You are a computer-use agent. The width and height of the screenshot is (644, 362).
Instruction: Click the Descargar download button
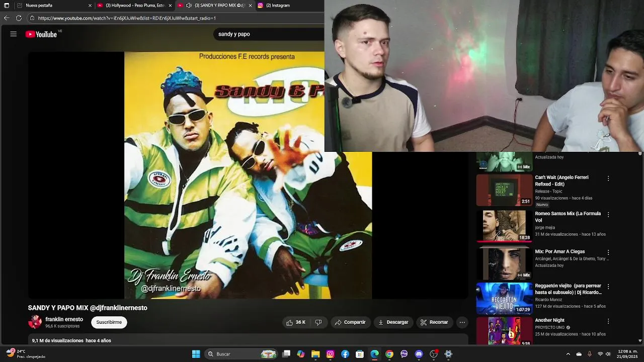[393, 322]
